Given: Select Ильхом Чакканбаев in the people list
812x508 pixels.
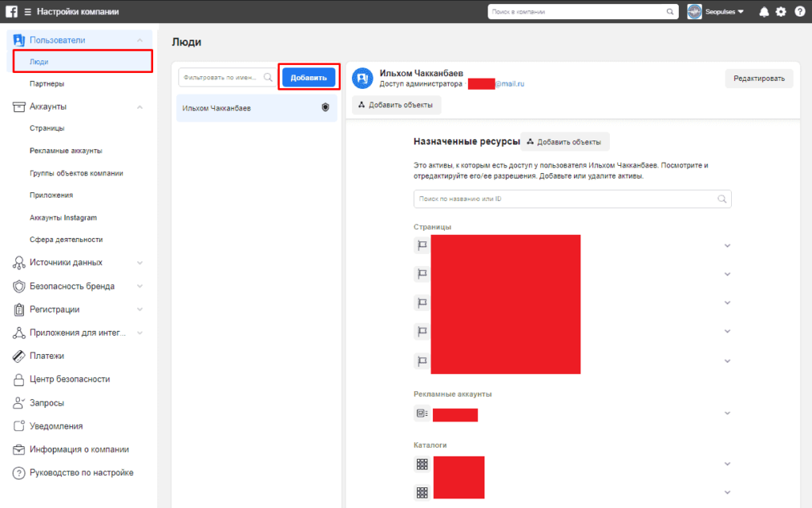Looking at the screenshot, I should 256,108.
